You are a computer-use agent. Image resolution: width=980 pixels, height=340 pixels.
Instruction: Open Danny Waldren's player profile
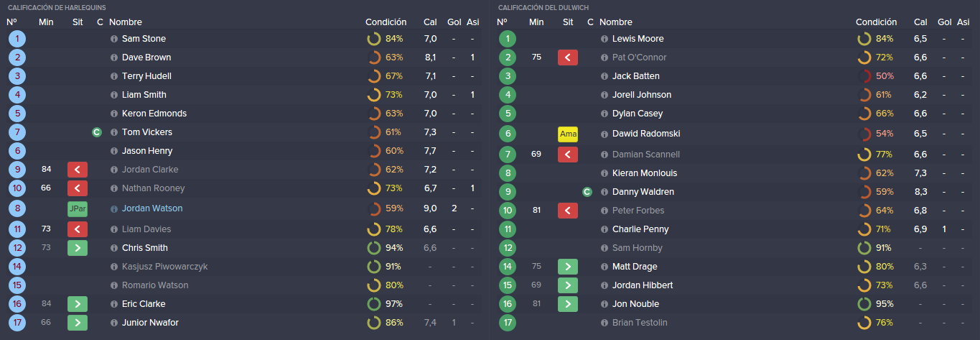pyautogui.click(x=643, y=192)
